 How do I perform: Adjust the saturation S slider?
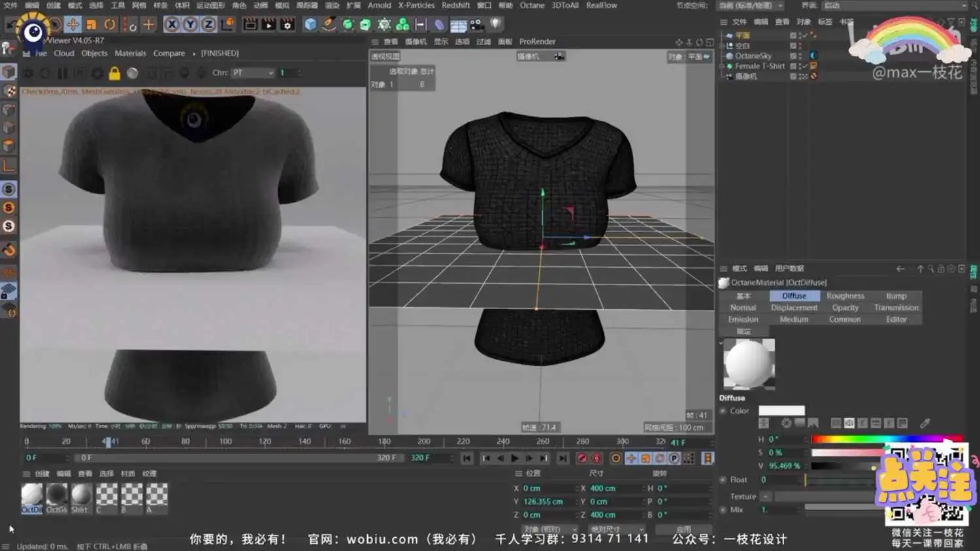[847, 452]
